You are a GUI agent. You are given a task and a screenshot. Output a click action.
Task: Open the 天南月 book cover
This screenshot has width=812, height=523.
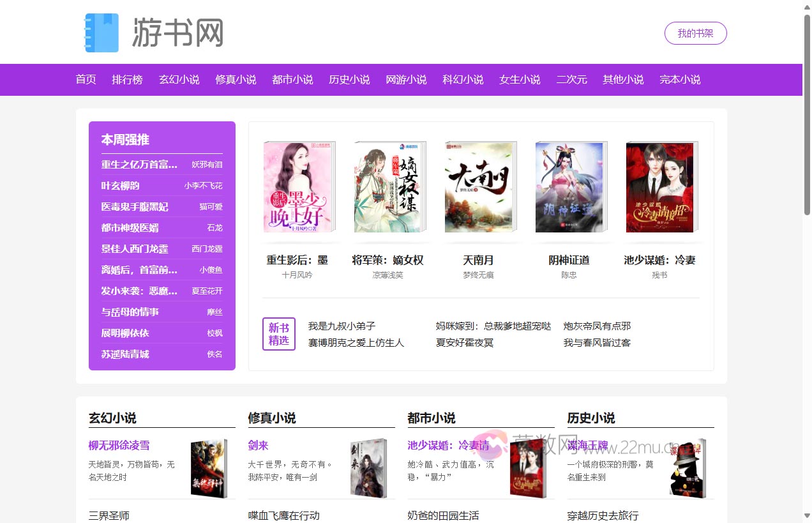point(481,186)
